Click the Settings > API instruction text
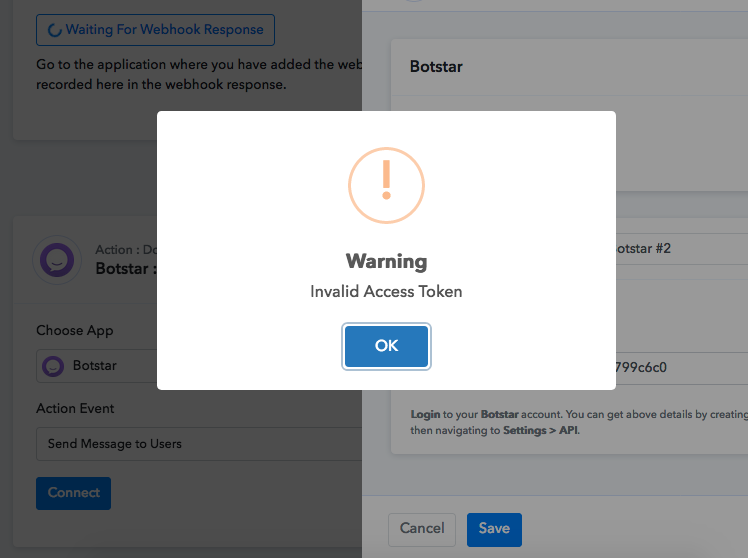Screen dimensions: 748x558 click(x=541, y=430)
